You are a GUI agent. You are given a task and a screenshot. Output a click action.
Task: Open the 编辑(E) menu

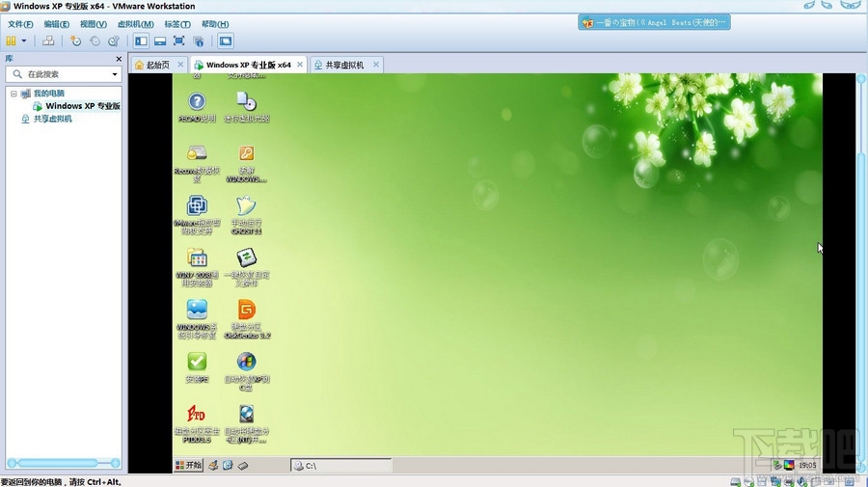(x=57, y=24)
